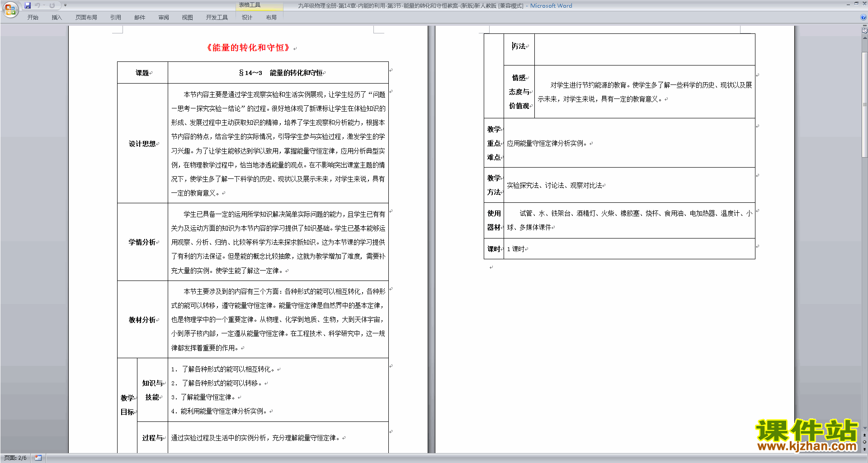This screenshot has width=868, height=463.
Task: Open the 邮件 ribbon tab
Action: click(x=140, y=18)
